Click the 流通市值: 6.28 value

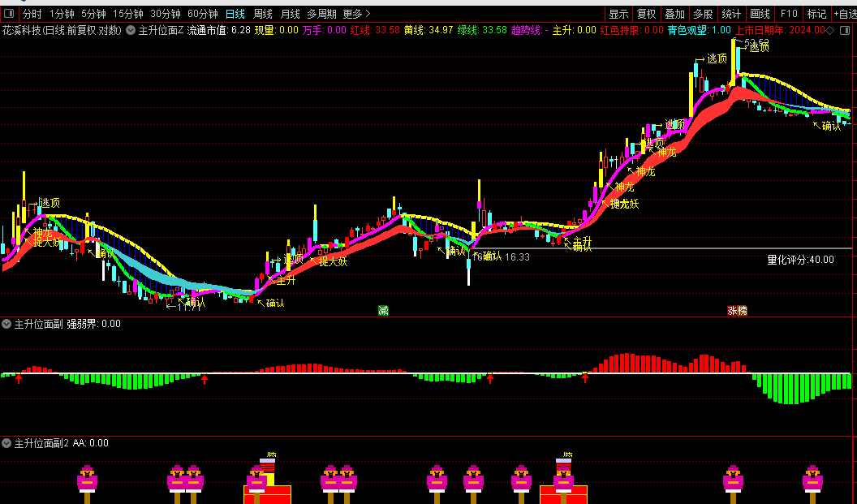(218, 31)
